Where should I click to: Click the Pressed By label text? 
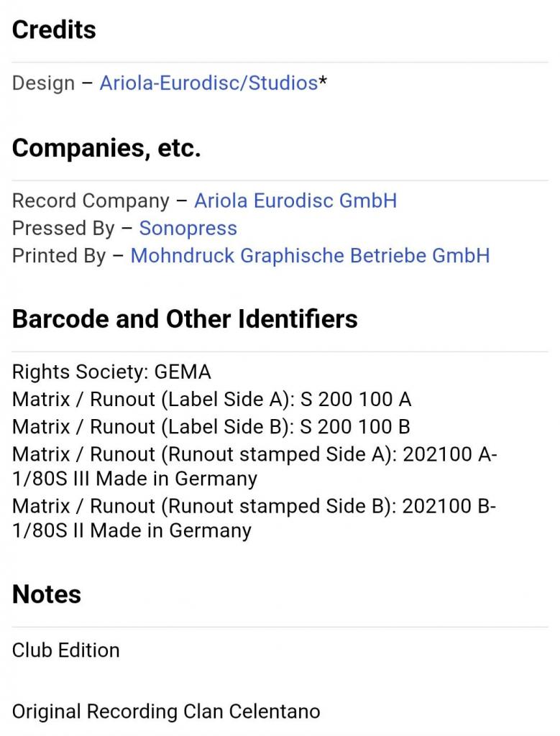pyautogui.click(x=63, y=229)
